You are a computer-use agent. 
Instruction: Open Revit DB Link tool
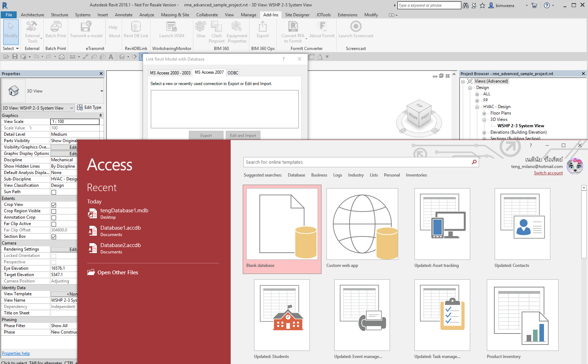(136, 30)
